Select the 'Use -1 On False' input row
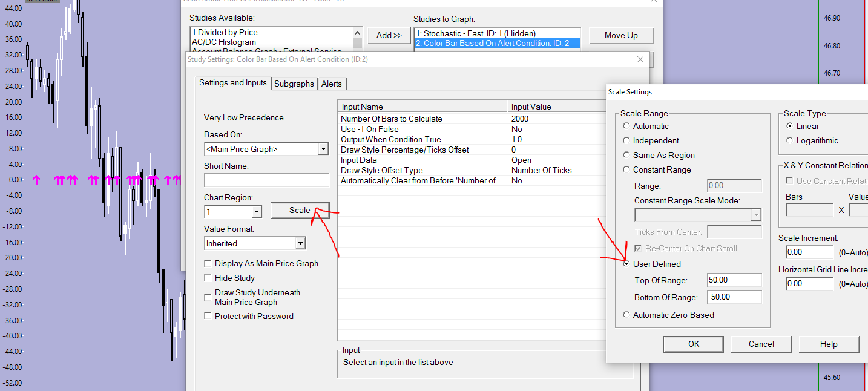 tap(472, 129)
